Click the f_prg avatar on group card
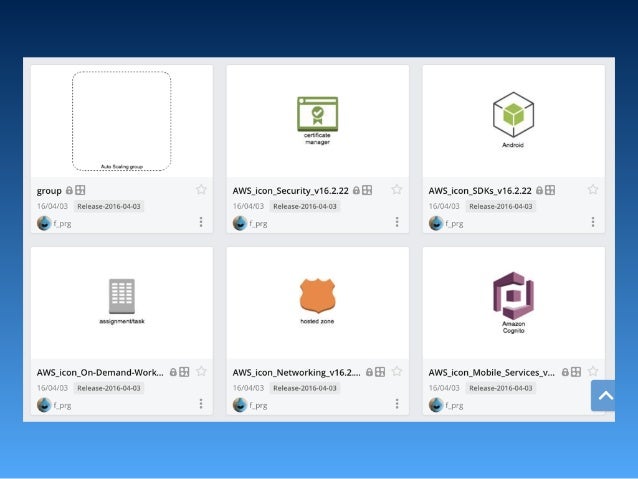Viewport: 638px width, 479px height. coord(44,223)
